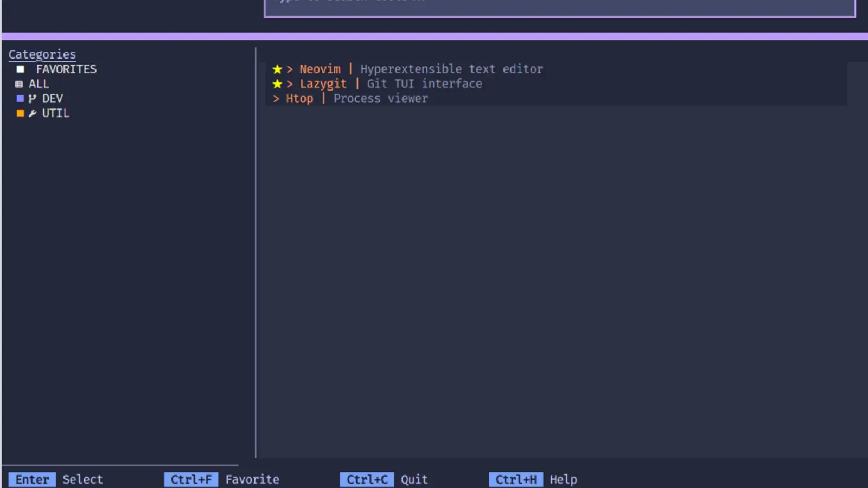
Task: Click the purple square beside DEV
Action: point(20,99)
